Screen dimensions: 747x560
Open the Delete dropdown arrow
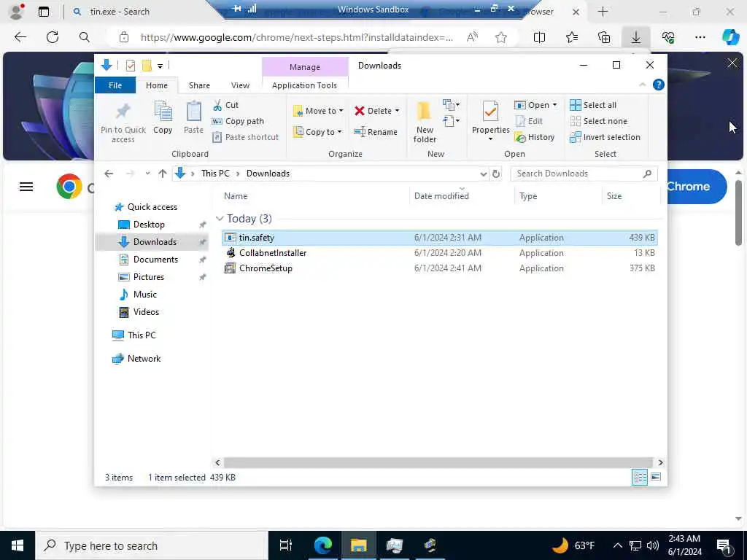(x=398, y=111)
